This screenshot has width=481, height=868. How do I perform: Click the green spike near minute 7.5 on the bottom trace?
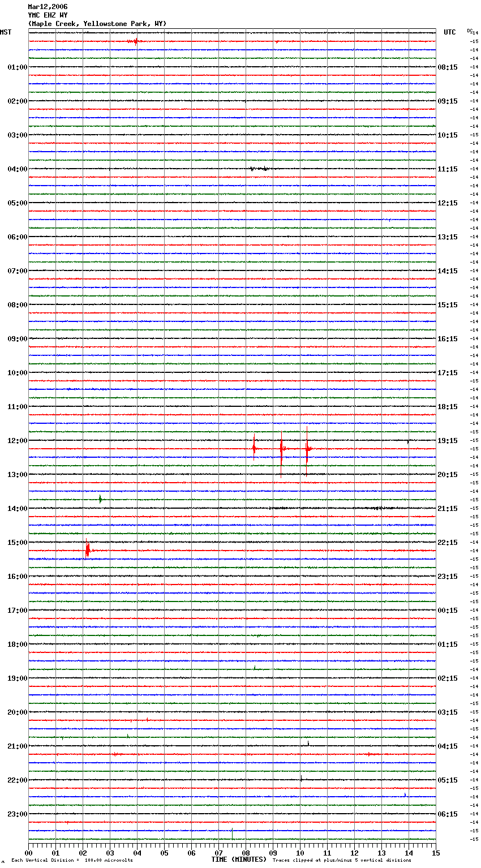[232, 833]
